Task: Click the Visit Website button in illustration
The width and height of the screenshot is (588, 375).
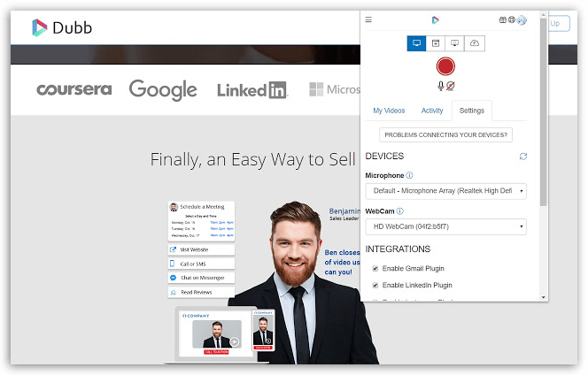Action: pyautogui.click(x=201, y=249)
